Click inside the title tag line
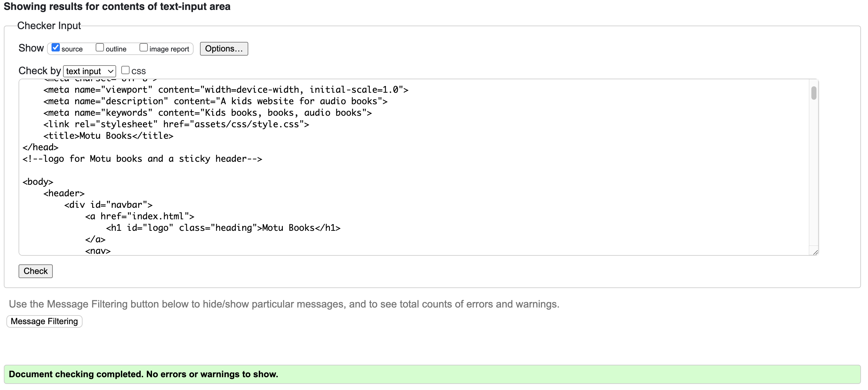The height and width of the screenshot is (390, 868). (108, 136)
